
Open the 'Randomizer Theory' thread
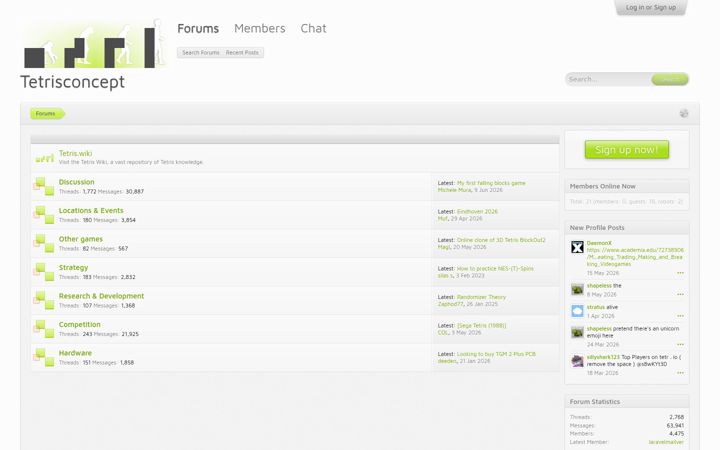tap(481, 297)
